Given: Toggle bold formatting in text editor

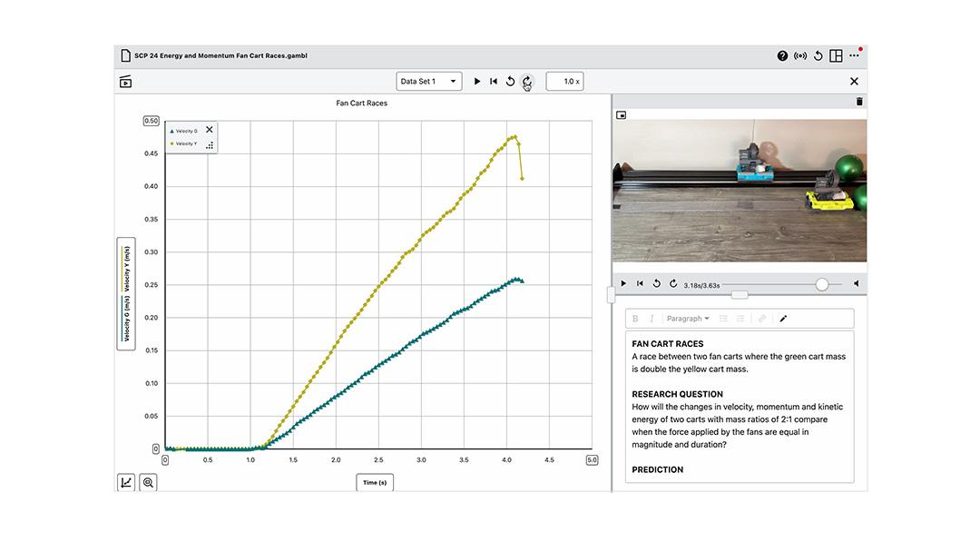Looking at the screenshot, I should 635,319.
